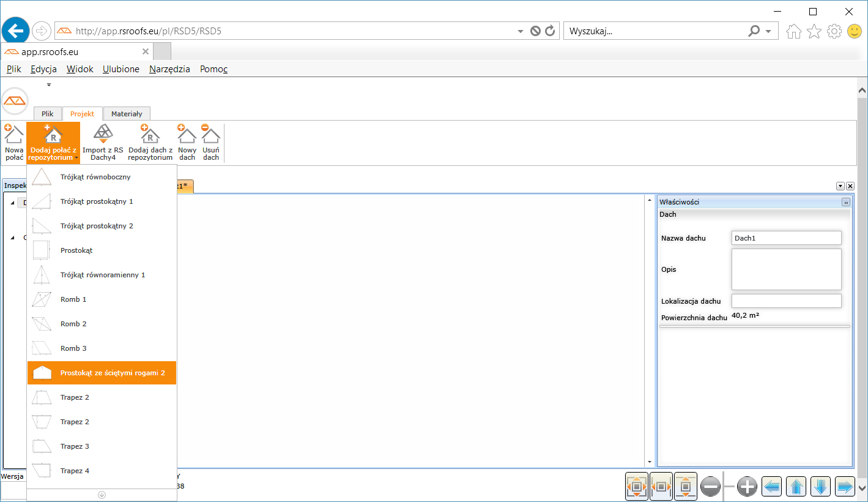This screenshot has width=868, height=502.
Task: Click the fit-to-width view icon
Action: pos(661,487)
